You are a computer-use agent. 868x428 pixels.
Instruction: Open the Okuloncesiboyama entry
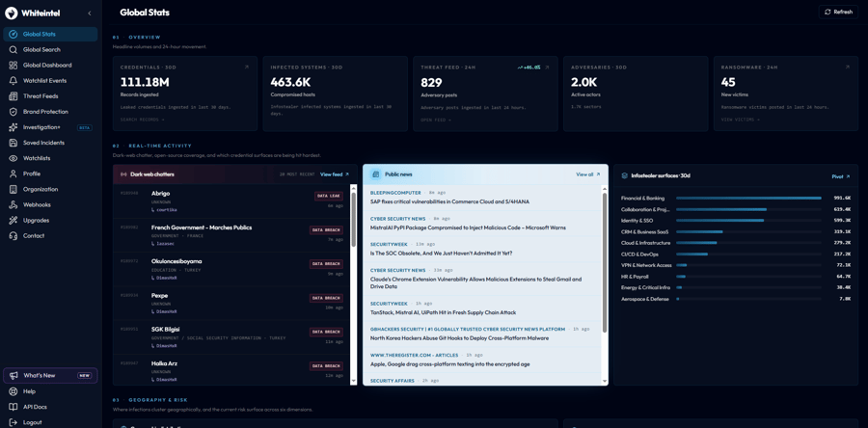pos(231,269)
